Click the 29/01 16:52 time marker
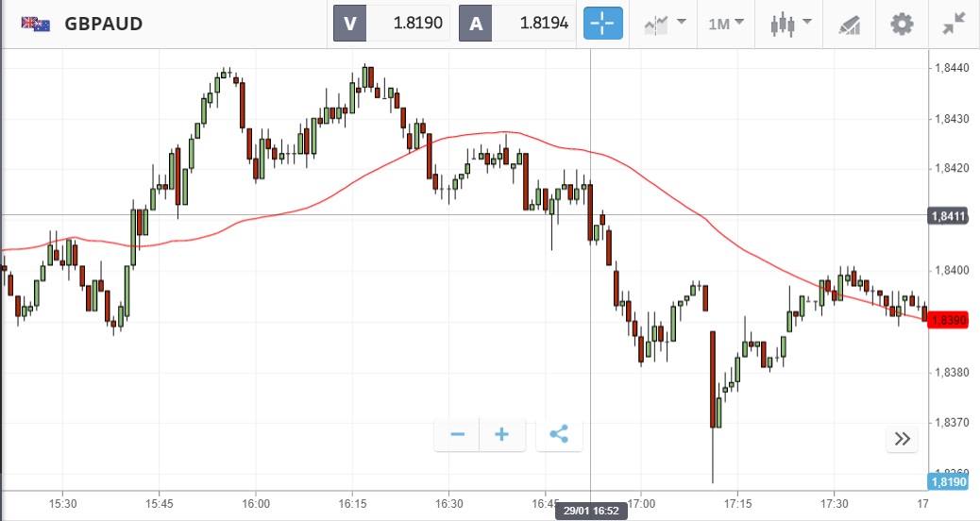Screen dimensions: 980x521 click(x=590, y=511)
